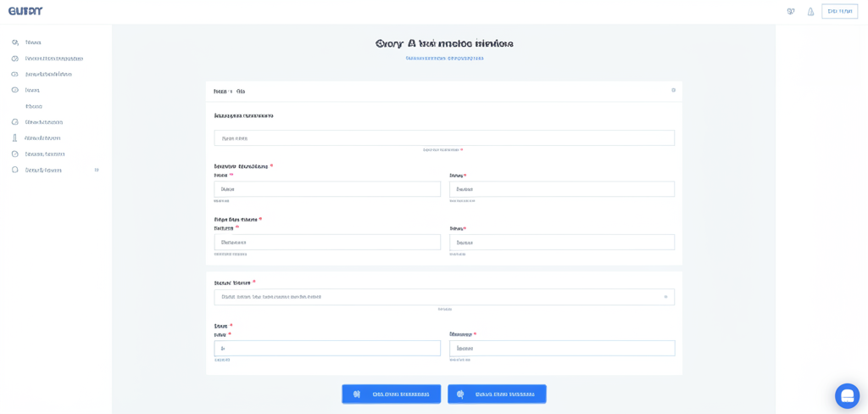Click the logo in the top-left corner
Image resolution: width=868 pixels, height=414 pixels.
25,11
